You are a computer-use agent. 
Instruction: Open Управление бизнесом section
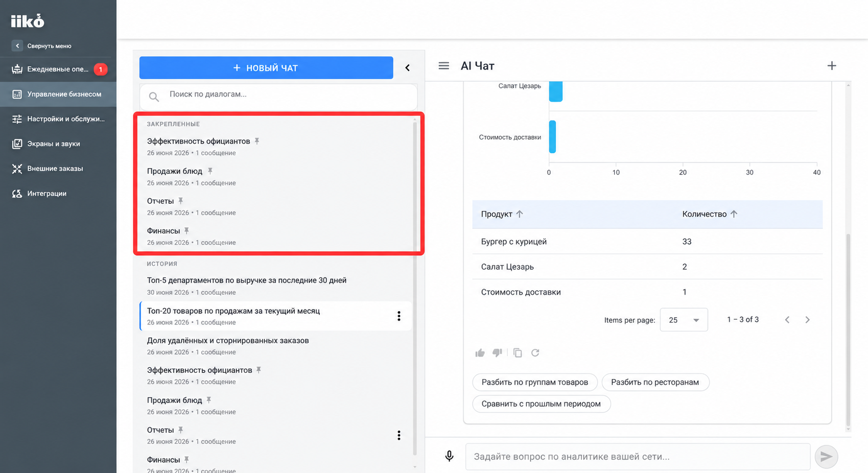pos(58,94)
